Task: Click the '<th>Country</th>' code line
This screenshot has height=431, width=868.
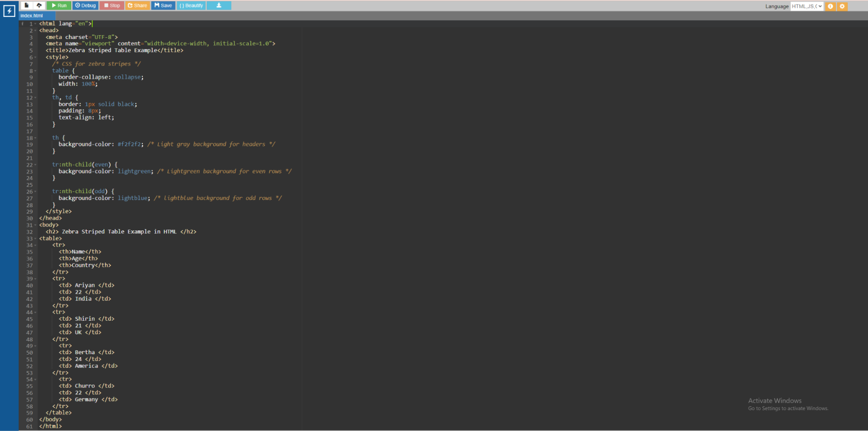Action: [x=85, y=265]
